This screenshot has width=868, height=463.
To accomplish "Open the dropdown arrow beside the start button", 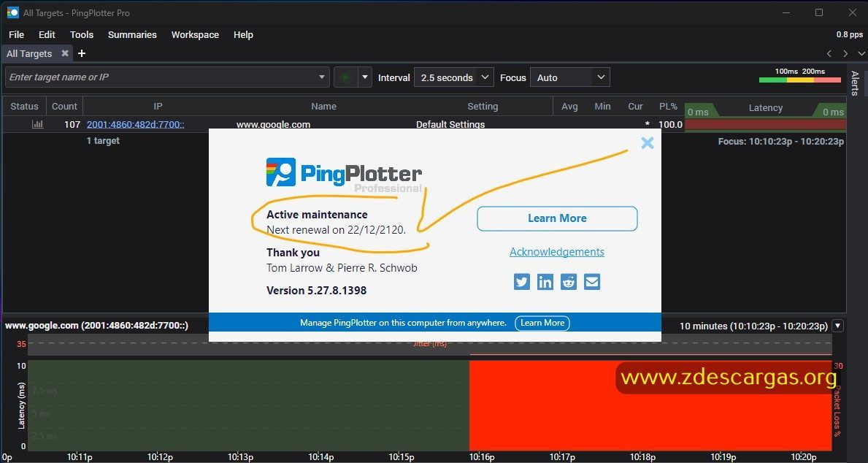I will pos(365,77).
